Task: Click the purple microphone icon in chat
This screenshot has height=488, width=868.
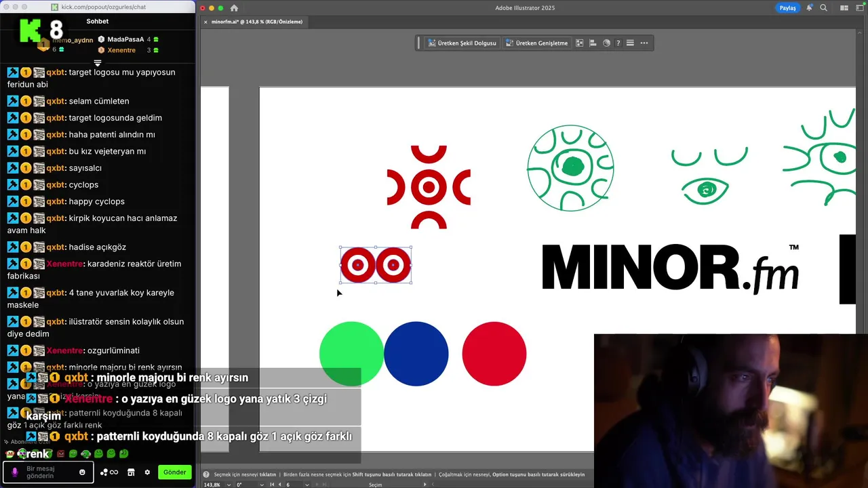Action: [x=15, y=472]
